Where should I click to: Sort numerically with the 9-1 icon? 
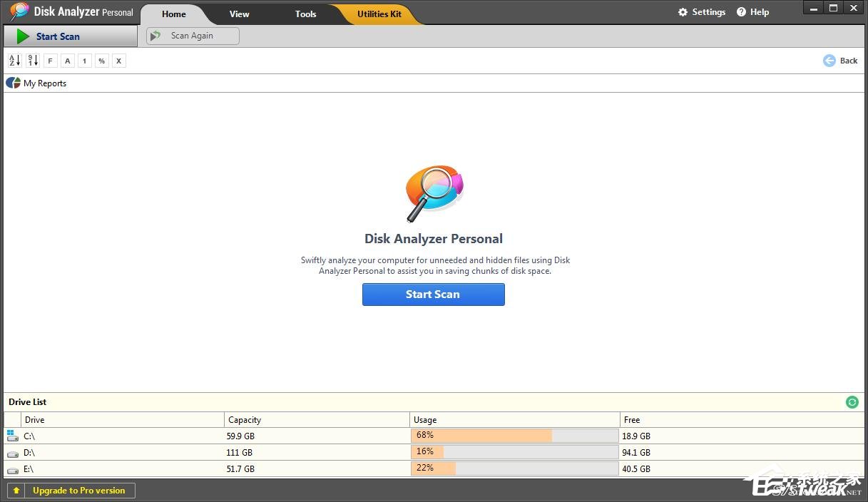33,61
